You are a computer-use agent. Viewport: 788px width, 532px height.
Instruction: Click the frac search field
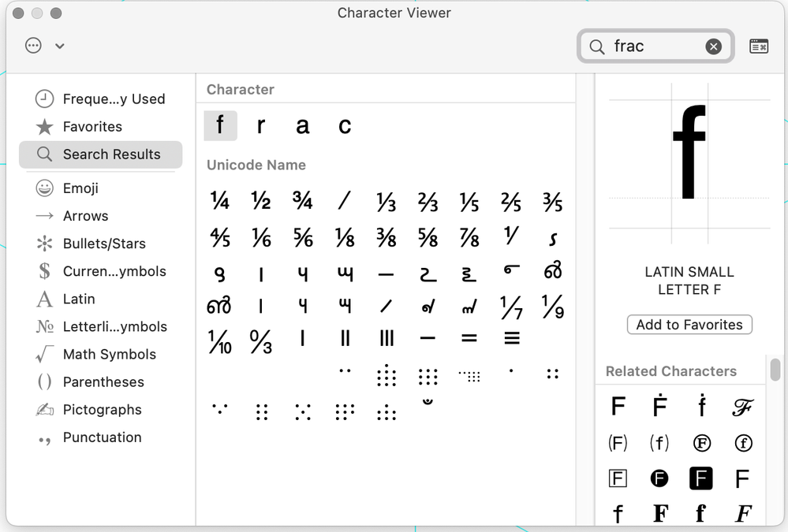[x=655, y=47]
